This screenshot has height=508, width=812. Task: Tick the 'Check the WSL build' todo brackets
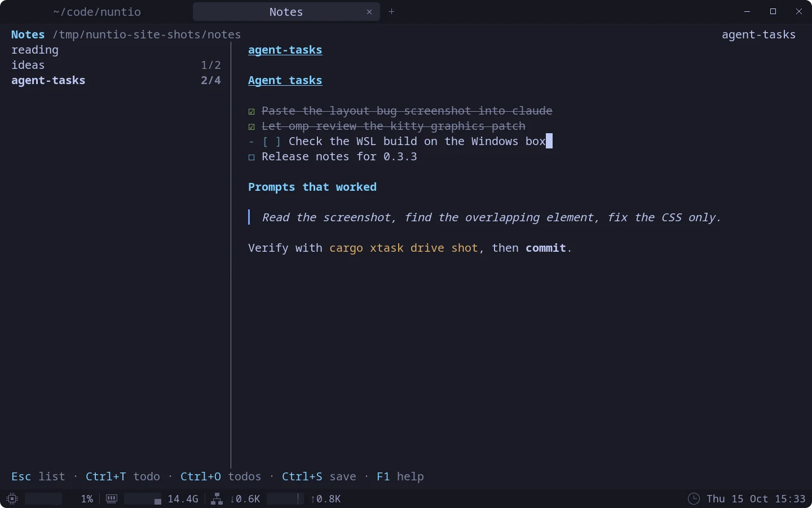point(272,142)
